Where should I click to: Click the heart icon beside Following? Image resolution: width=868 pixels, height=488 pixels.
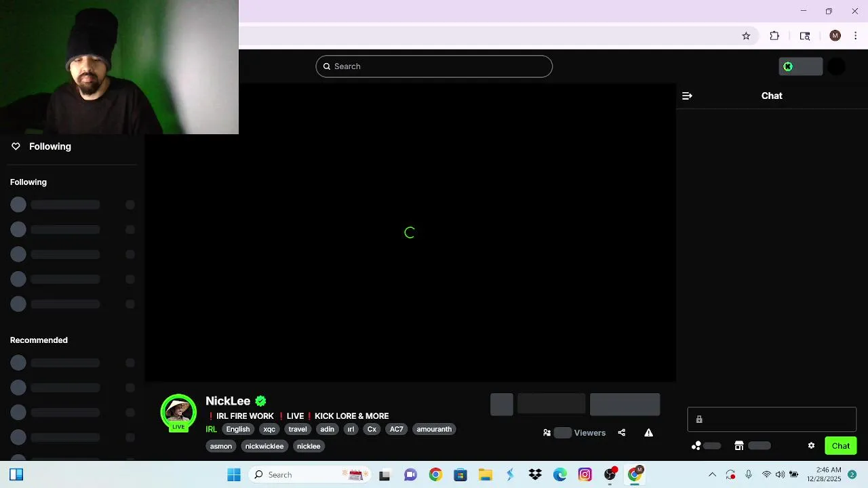16,146
